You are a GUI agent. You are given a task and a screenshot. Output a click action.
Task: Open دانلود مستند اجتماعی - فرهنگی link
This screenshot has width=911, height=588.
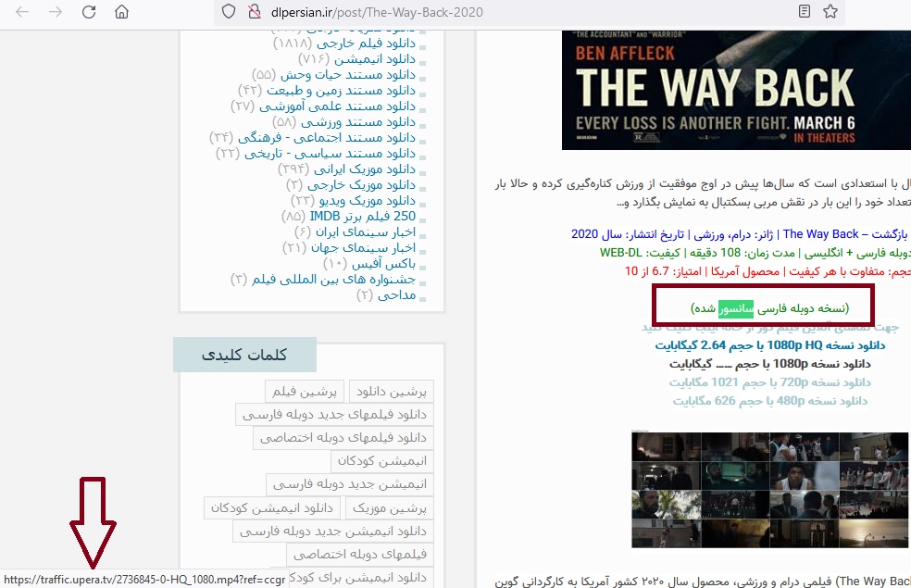[327, 138]
